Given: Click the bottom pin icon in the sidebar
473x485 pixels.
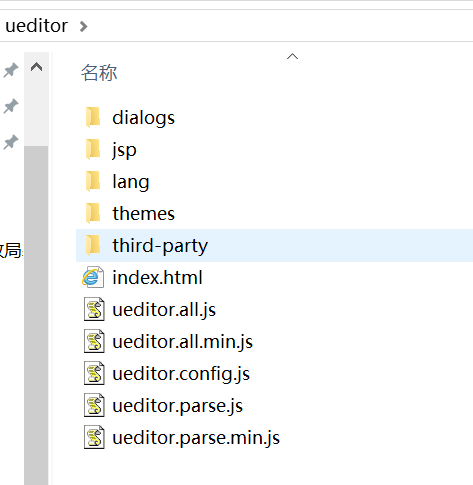Looking at the screenshot, I should 11,142.
